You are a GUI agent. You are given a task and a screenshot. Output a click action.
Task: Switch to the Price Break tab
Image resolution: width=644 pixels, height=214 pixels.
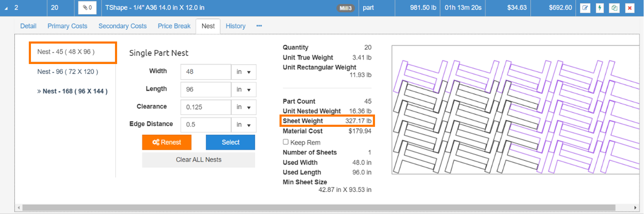tap(174, 26)
